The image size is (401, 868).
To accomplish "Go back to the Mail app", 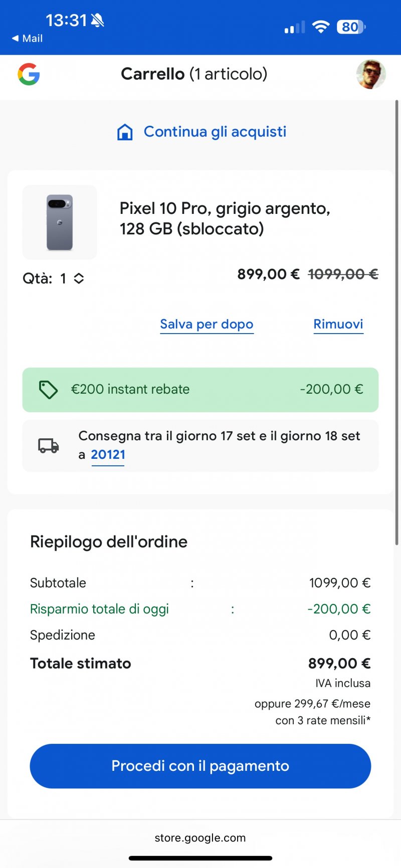I will pyautogui.click(x=28, y=39).
